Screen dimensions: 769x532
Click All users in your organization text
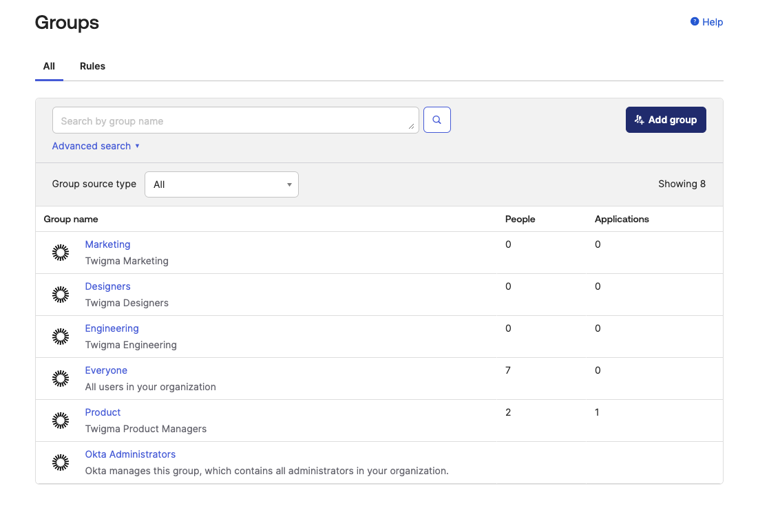click(x=150, y=387)
